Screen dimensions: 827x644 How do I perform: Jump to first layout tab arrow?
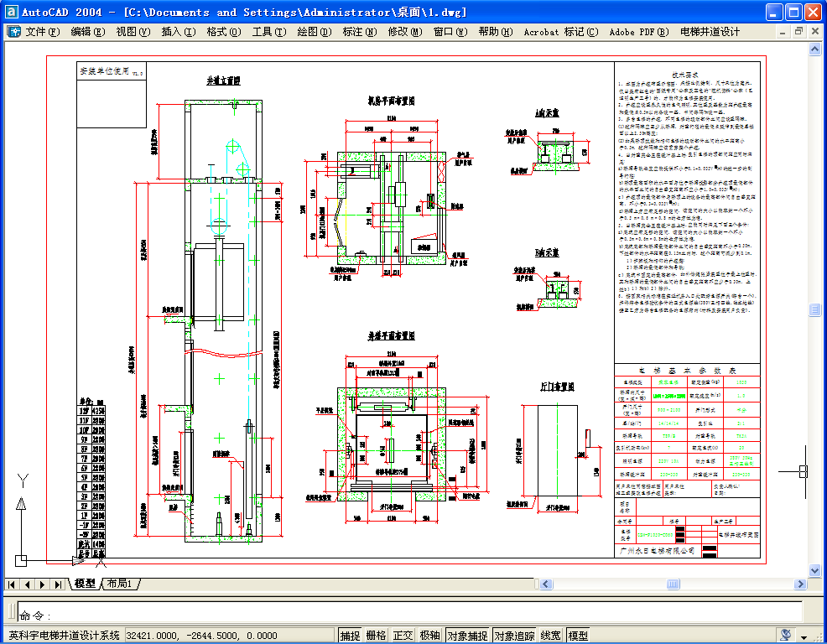click(x=12, y=584)
